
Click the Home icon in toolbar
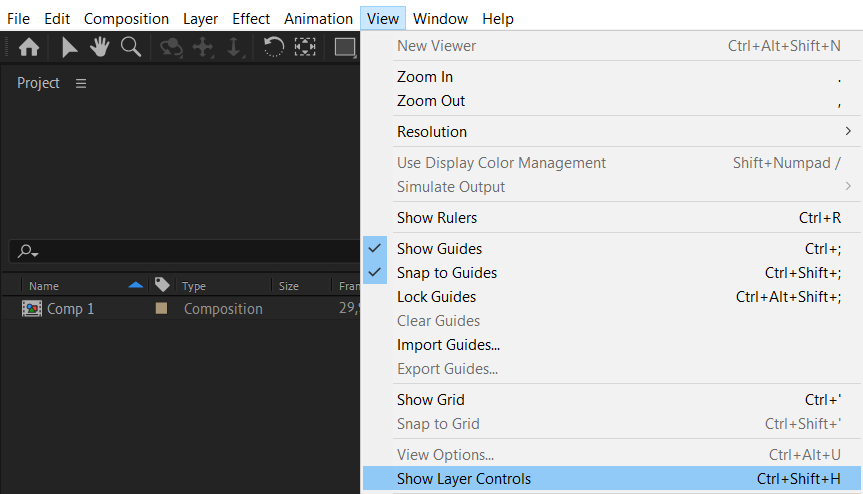(29, 46)
